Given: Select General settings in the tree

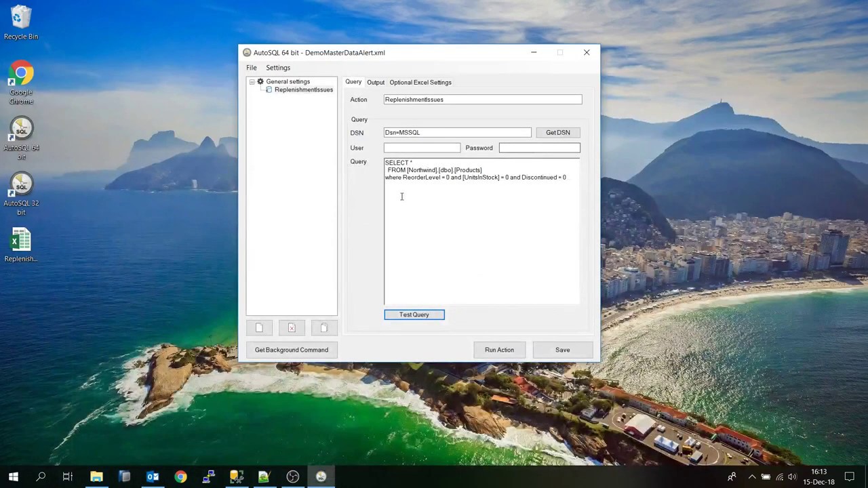Looking at the screenshot, I should 288,81.
